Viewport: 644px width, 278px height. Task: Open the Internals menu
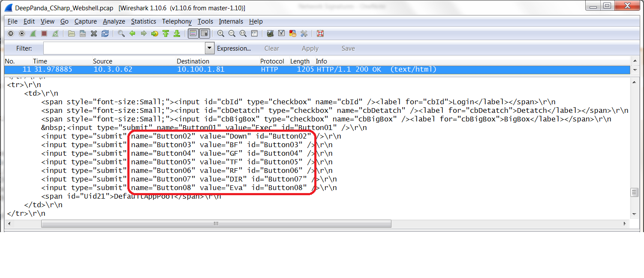[231, 21]
